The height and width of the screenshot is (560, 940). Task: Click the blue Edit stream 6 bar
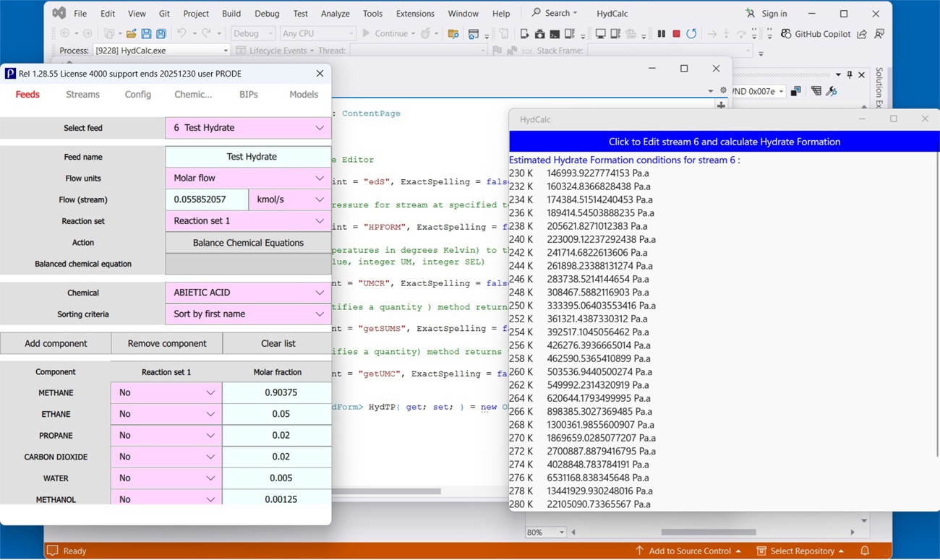click(x=724, y=142)
